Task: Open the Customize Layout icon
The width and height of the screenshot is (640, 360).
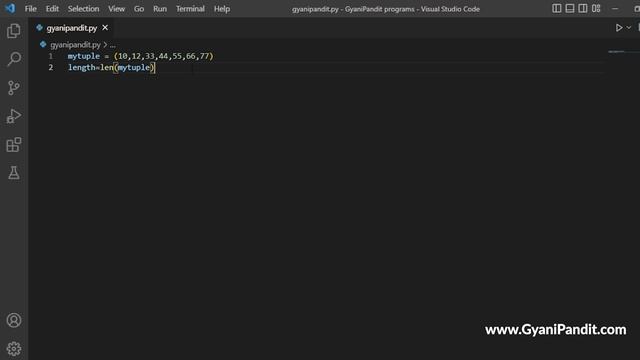Action: 596,9
